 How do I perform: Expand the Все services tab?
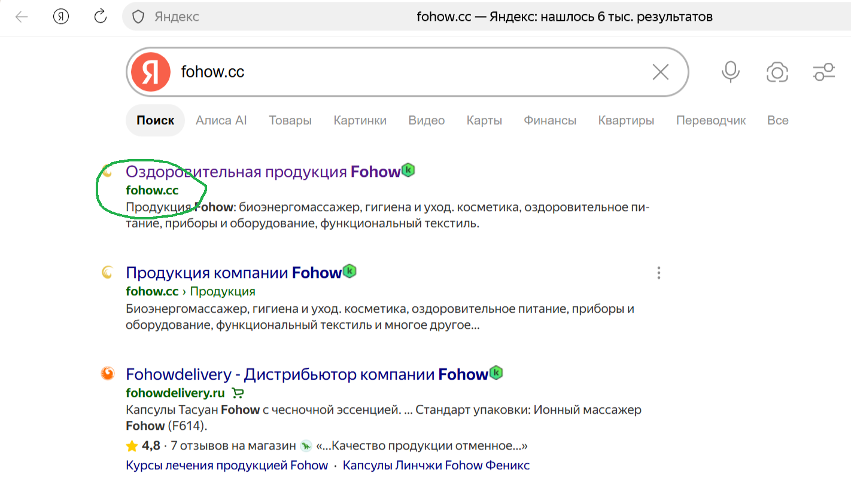click(777, 120)
